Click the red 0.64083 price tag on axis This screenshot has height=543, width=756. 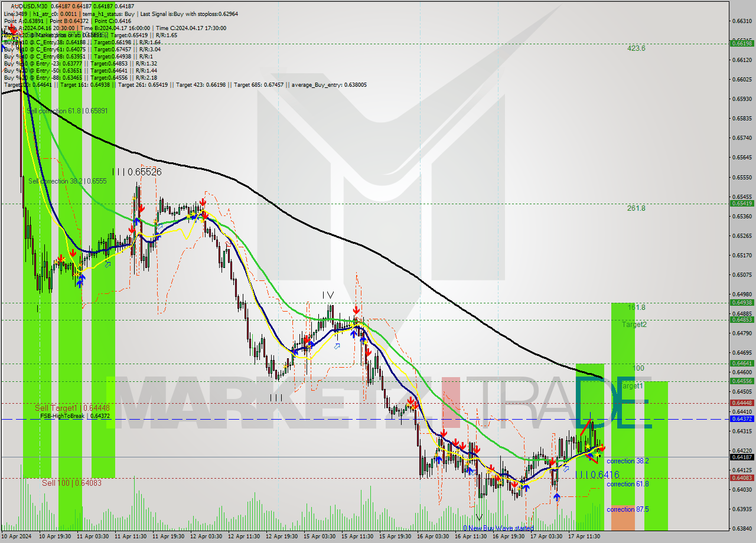742,478
